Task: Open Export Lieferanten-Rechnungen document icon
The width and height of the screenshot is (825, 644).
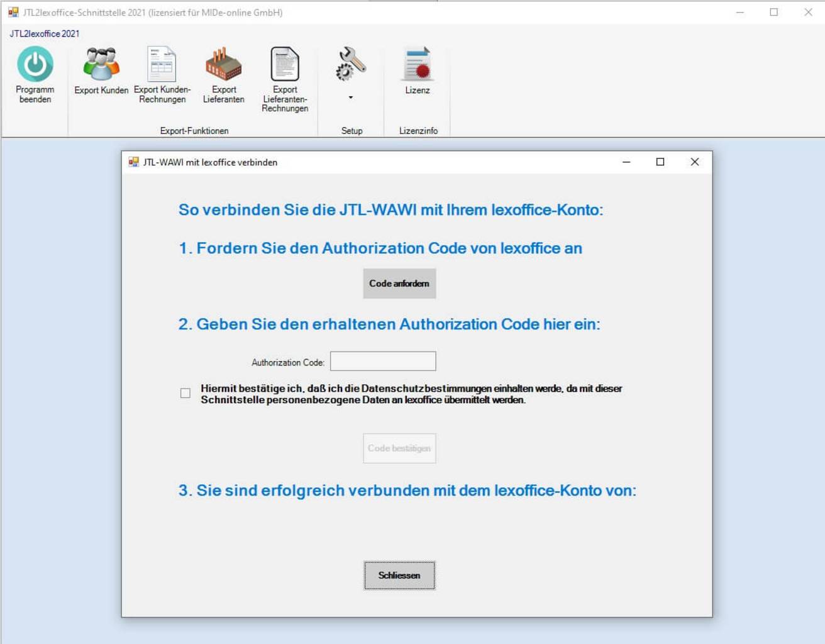Action: tap(285, 64)
